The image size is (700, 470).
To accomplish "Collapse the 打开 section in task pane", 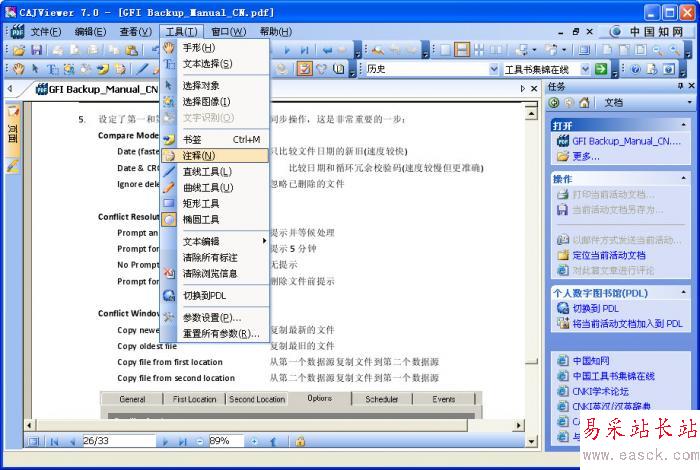I will tap(683, 125).
